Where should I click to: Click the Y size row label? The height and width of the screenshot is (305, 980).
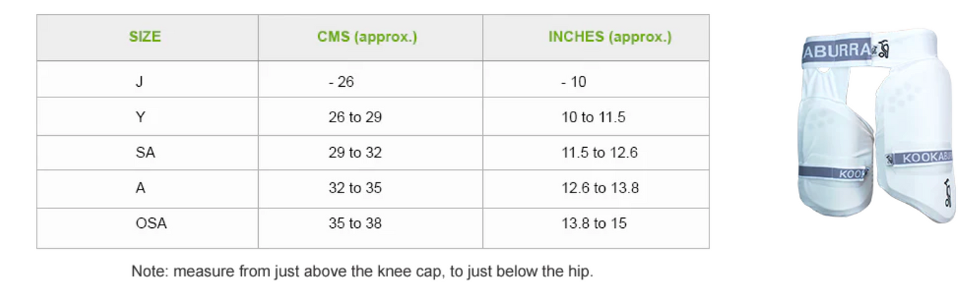139,118
